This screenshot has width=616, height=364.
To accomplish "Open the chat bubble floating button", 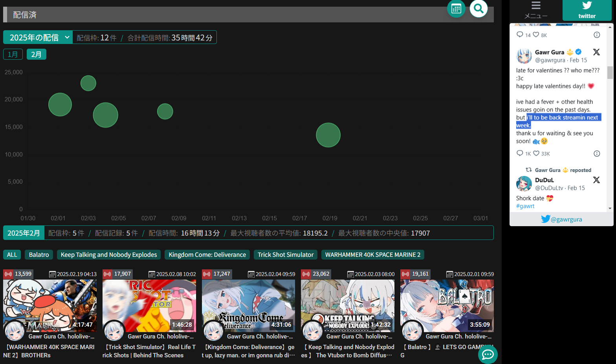I will 488,355.
